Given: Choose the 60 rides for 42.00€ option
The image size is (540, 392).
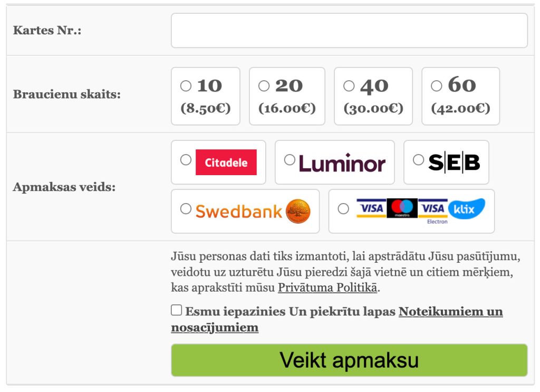Looking at the screenshot, I should 436,85.
